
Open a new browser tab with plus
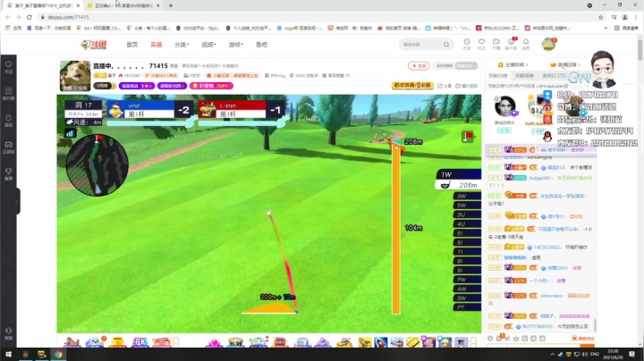(x=171, y=5)
